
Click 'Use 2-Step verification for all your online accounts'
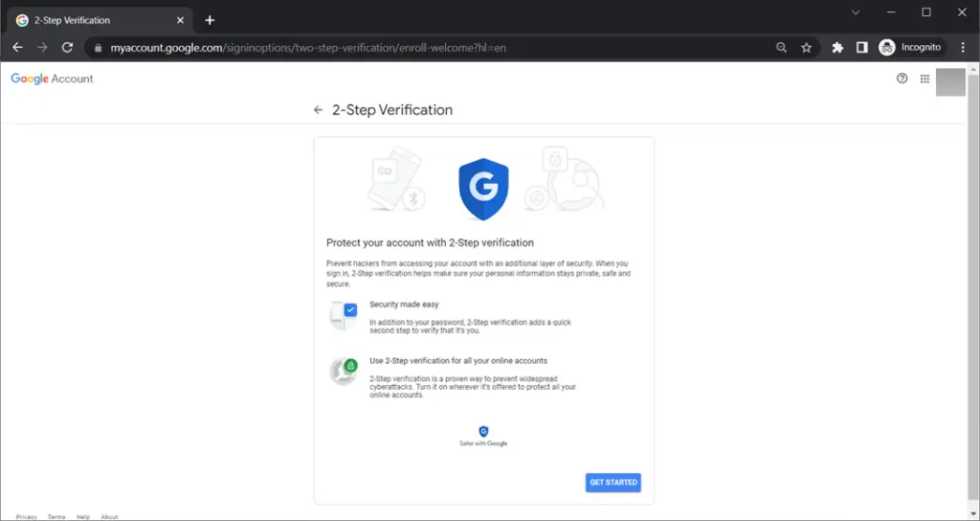458,361
